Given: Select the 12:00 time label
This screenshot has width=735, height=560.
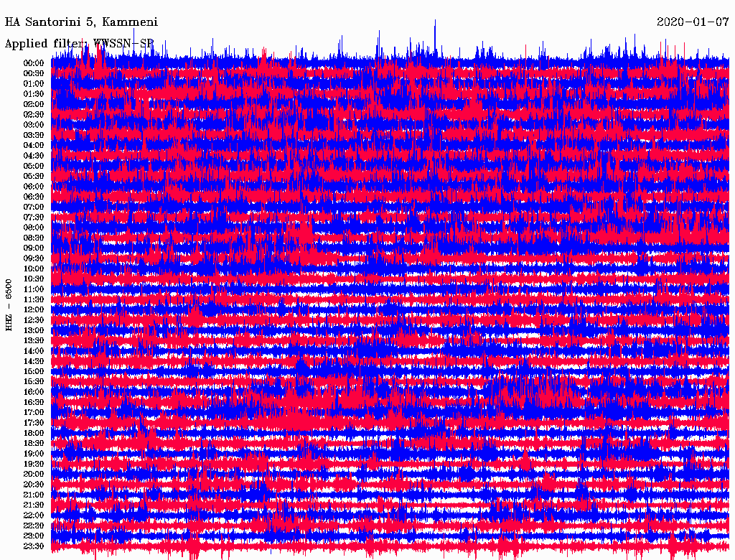Looking at the screenshot, I should [34, 310].
